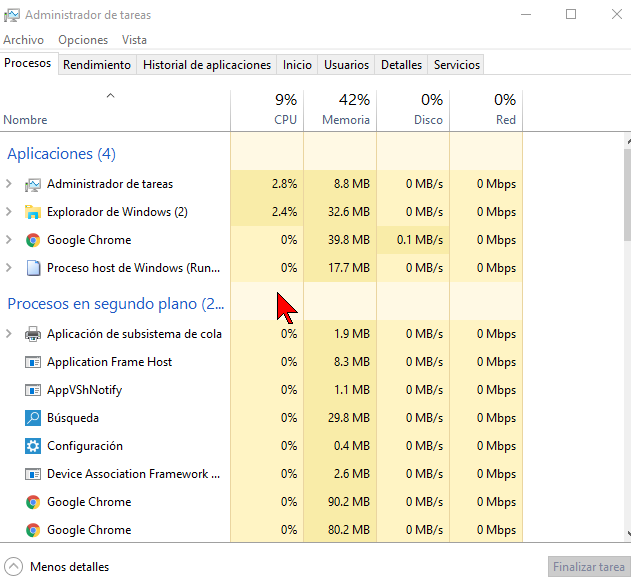Click the 2.4% CPU value
Image resolution: width=631 pixels, height=588 pixels.
(x=284, y=212)
